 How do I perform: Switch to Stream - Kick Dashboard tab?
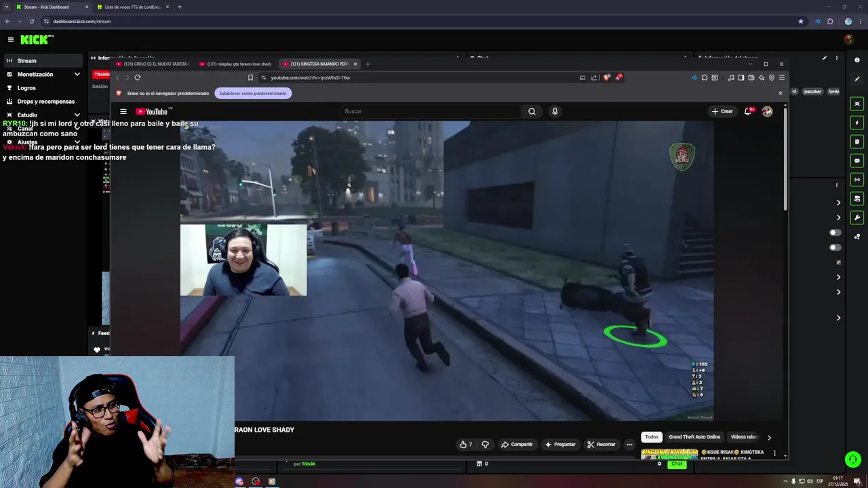pos(52,7)
